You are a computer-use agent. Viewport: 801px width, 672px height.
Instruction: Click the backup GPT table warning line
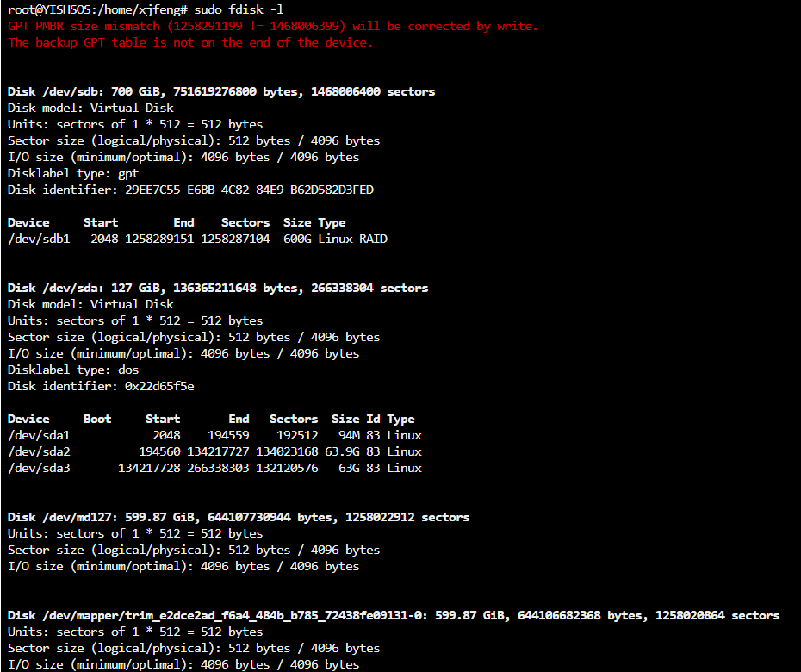click(x=189, y=43)
